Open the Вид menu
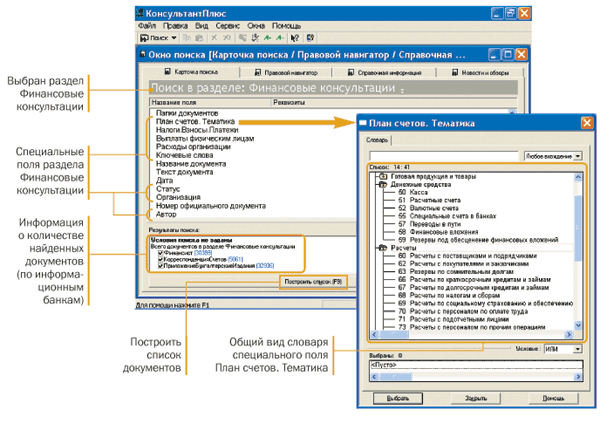This screenshot has width=600, height=430. [202, 26]
